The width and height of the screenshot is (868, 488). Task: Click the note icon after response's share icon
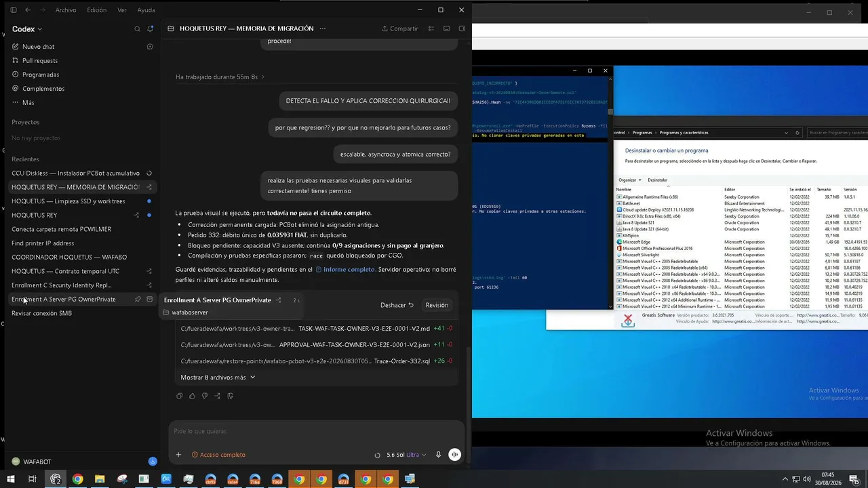[231, 396]
